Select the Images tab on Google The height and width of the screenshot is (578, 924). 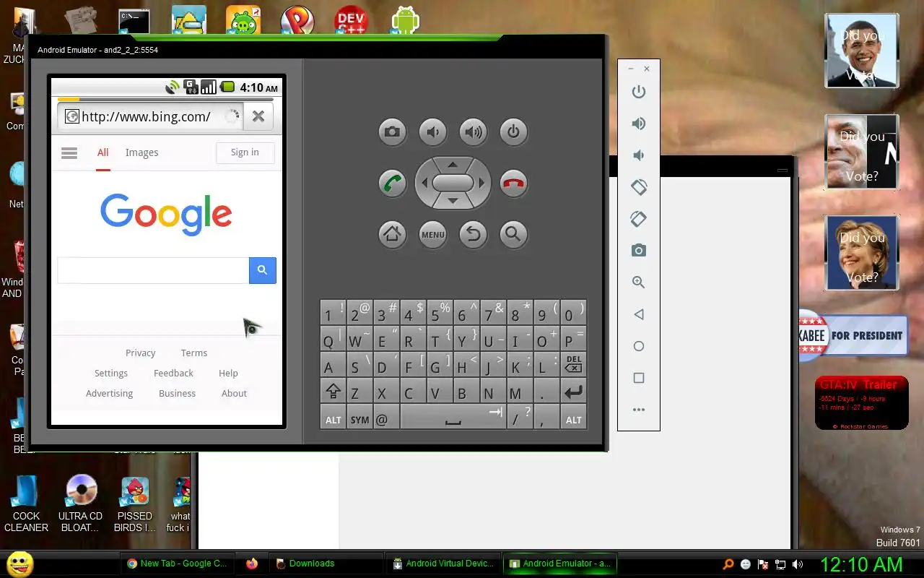tap(141, 152)
